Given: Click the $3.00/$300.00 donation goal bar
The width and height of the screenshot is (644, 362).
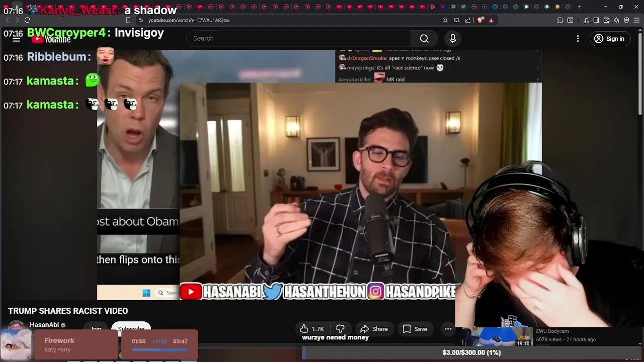Looking at the screenshot, I should pos(471,352).
